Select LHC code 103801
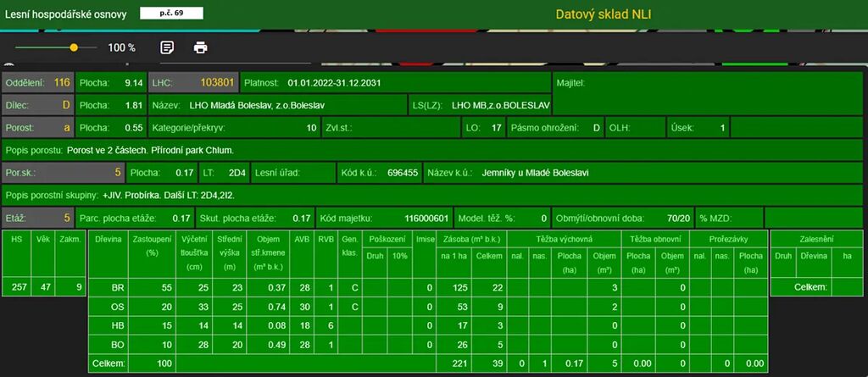 point(217,83)
